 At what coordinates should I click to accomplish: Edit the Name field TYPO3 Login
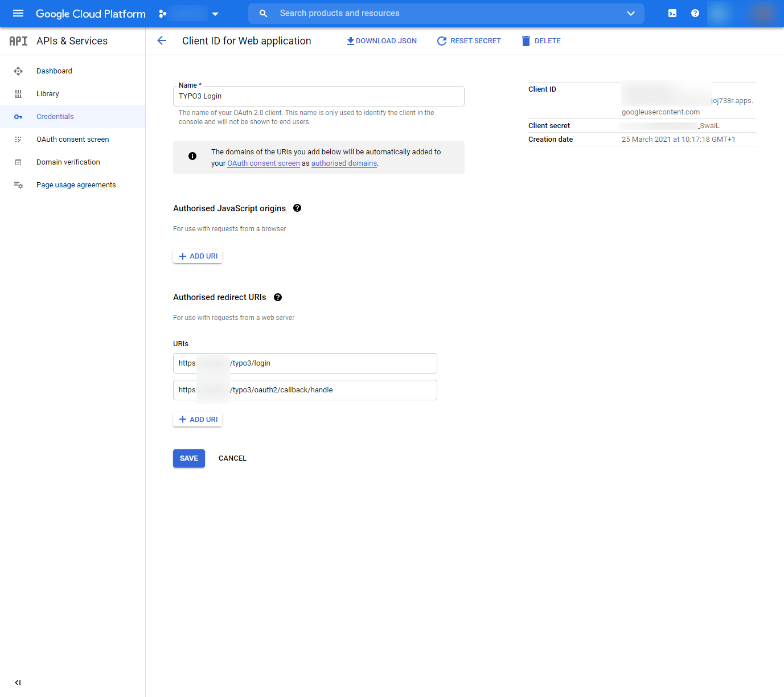(x=319, y=96)
